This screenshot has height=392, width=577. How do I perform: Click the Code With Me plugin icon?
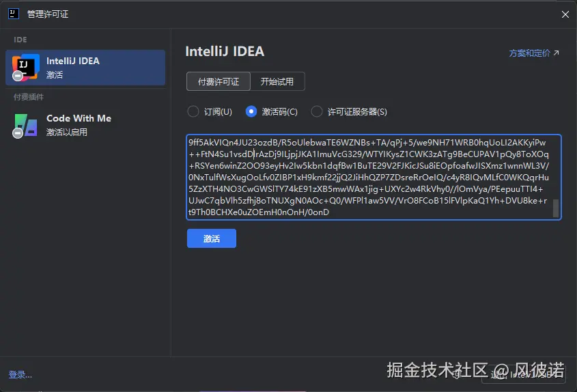coord(25,126)
